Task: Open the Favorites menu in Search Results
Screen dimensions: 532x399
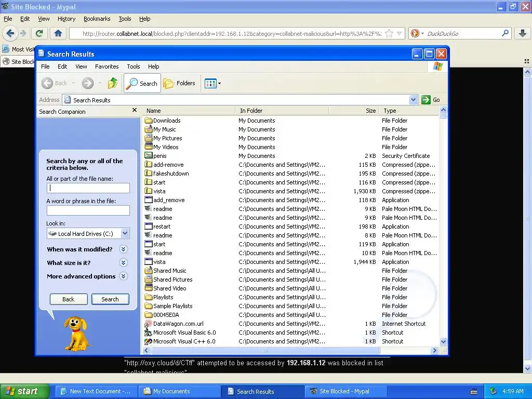Action: (107, 66)
